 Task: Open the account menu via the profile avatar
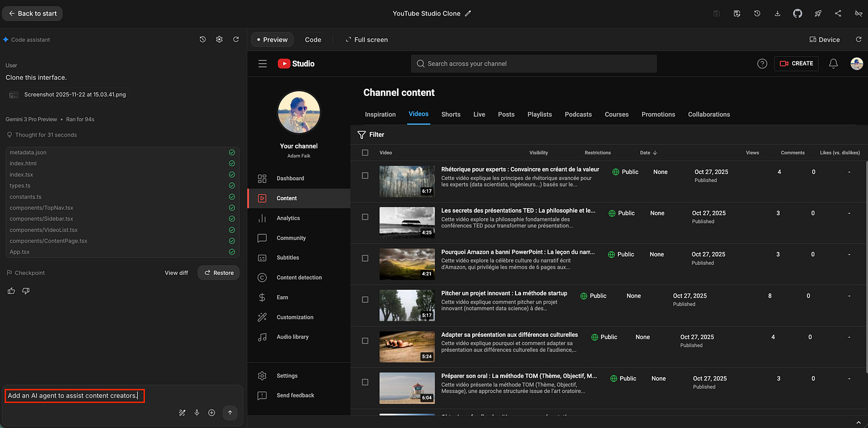[857, 64]
